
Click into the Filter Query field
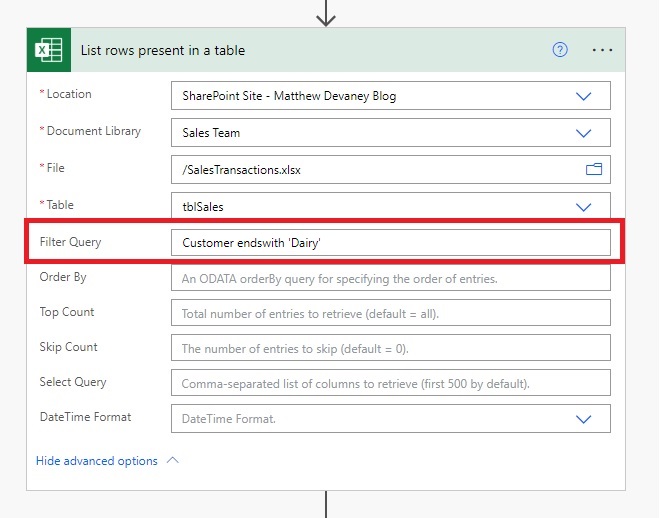coord(391,242)
